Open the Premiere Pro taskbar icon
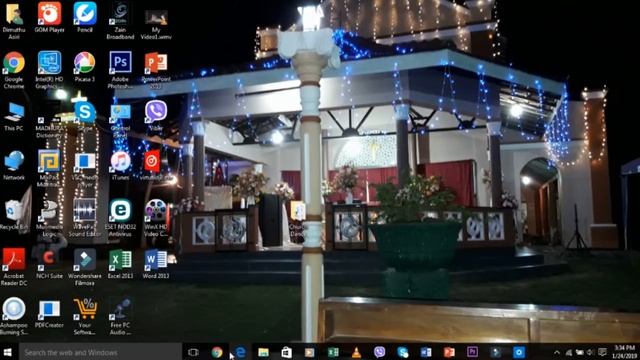640x360 pixels. click(x=472, y=352)
